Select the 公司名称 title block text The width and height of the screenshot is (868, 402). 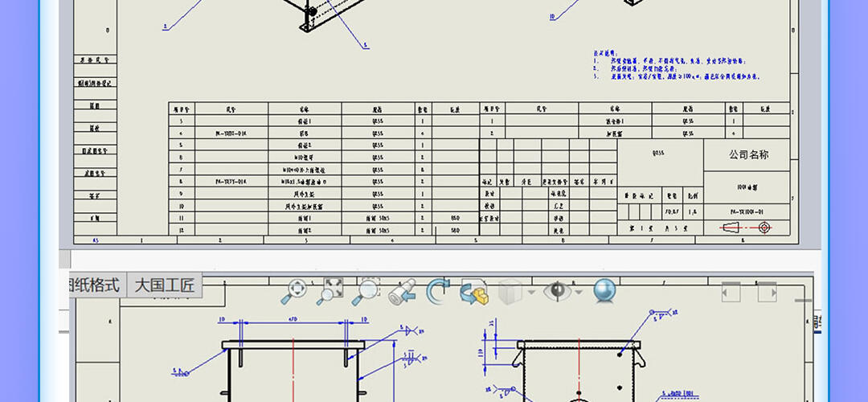click(x=748, y=155)
